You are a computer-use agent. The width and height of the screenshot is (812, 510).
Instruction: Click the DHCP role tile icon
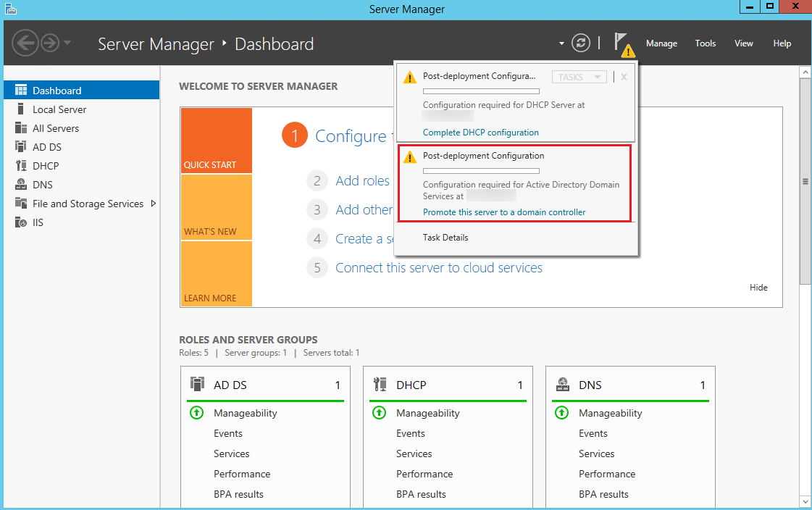point(380,384)
